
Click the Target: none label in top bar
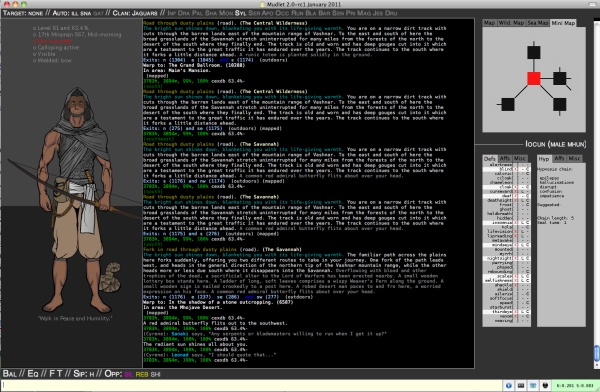tap(23, 13)
